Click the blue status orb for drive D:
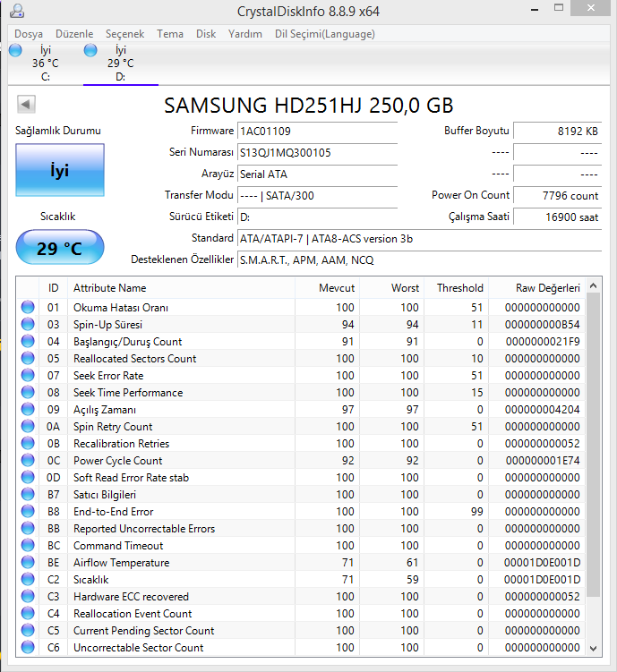This screenshot has width=617, height=672. (x=90, y=51)
